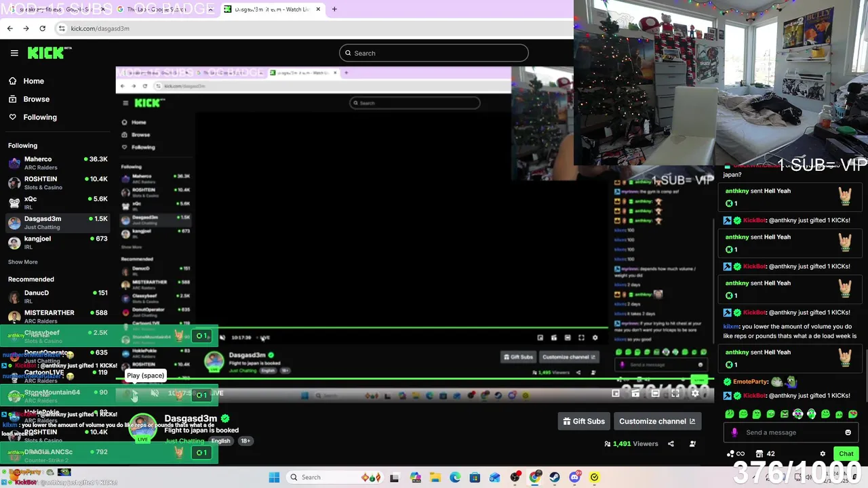Share the stream via share icon
Screen dimensions: 868x488
tap(671, 444)
